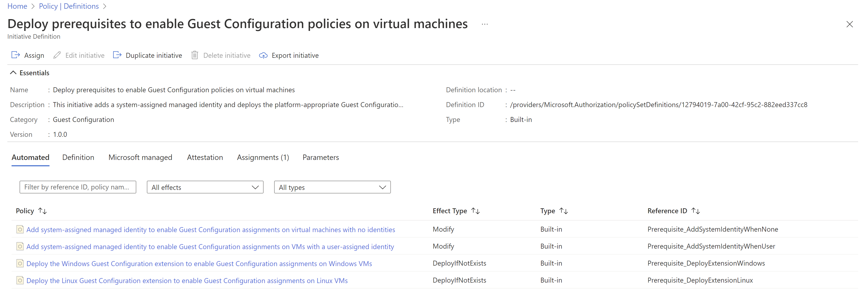Sort by Type column arrows
Viewport: 868px width, 305px height.
[563, 211]
